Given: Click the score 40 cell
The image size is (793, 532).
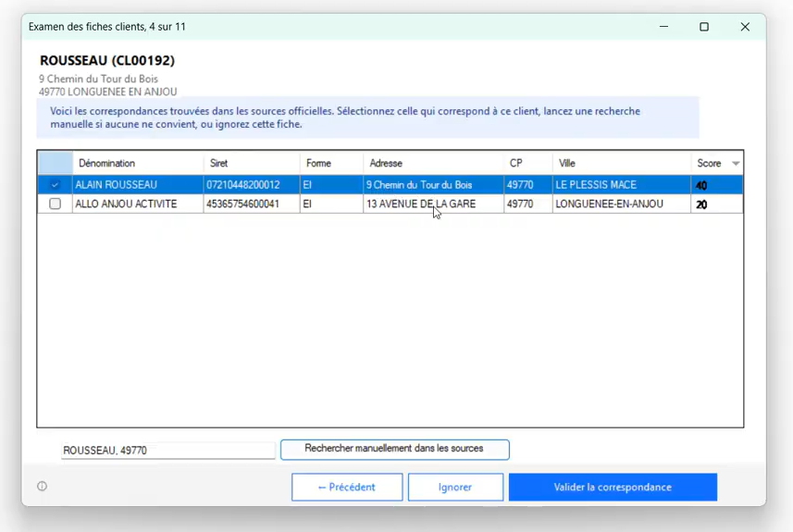Looking at the screenshot, I should 716,185.
